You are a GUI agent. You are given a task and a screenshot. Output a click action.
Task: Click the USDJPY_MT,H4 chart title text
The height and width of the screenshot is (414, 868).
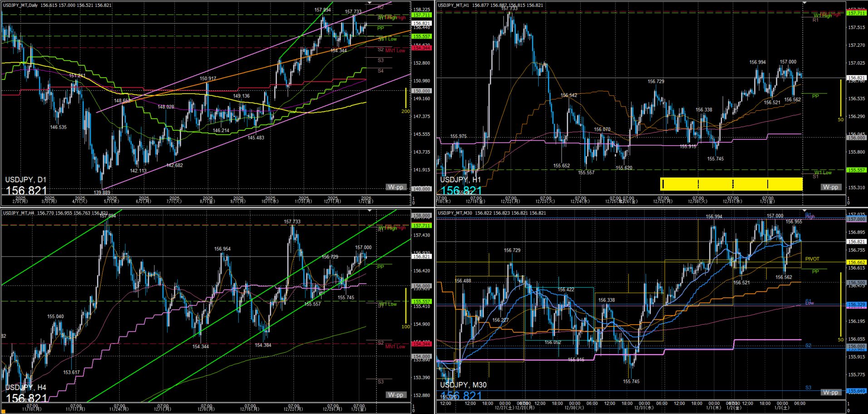click(19, 213)
